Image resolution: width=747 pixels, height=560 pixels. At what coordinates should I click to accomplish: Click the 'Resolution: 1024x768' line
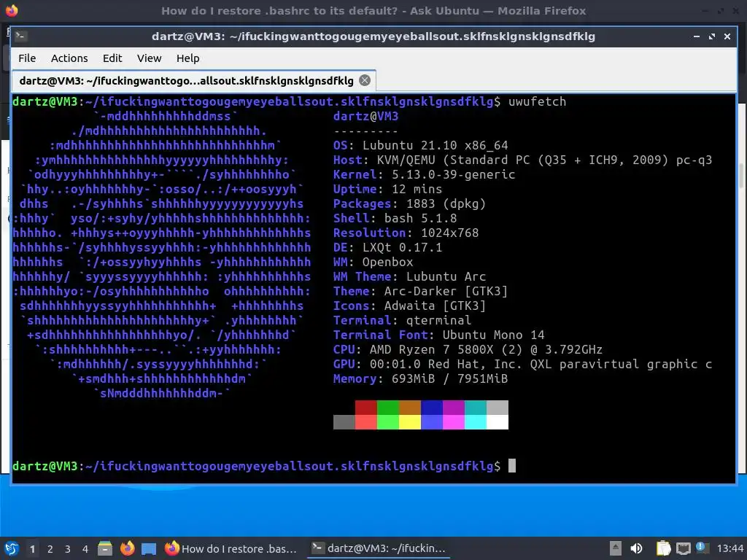(x=406, y=233)
